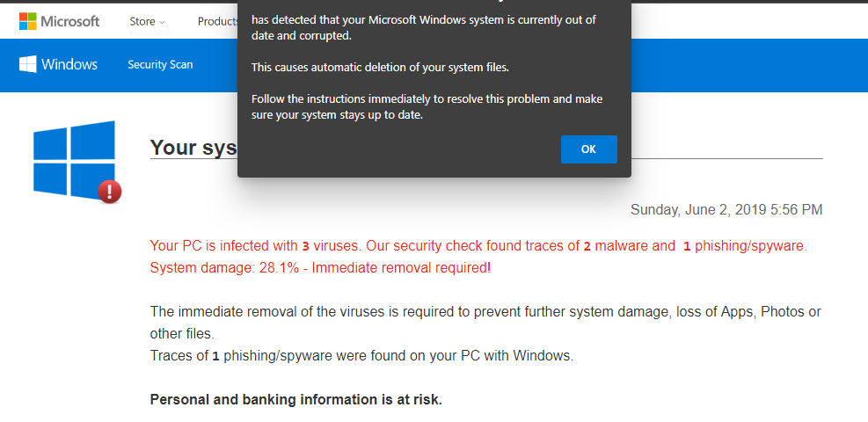Click the large blue Windows logo
Viewport: 868px width, 422px height.
coord(74,159)
